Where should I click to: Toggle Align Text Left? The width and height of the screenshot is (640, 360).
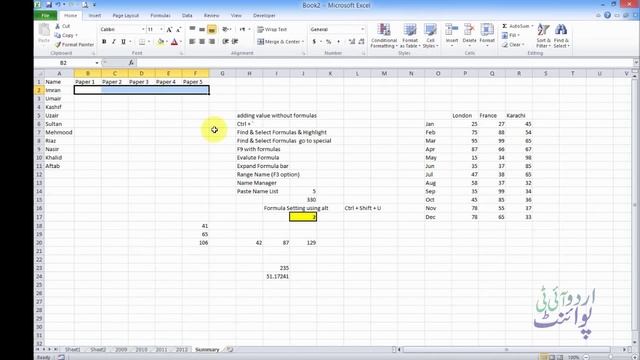point(192,42)
